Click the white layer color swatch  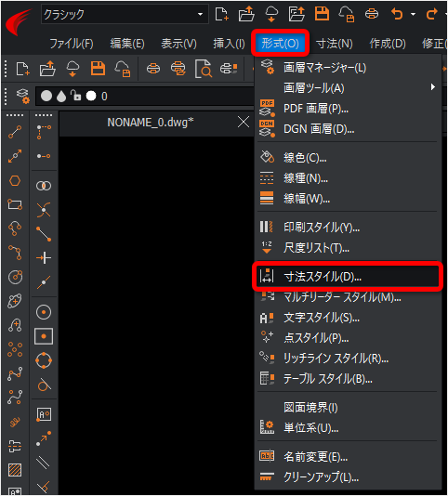pyautogui.click(x=91, y=96)
